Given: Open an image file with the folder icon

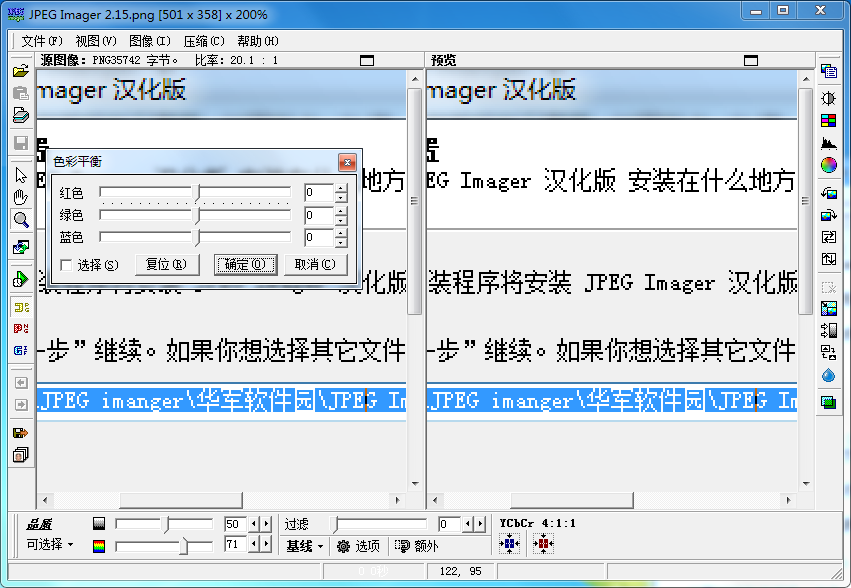Looking at the screenshot, I should [21, 71].
